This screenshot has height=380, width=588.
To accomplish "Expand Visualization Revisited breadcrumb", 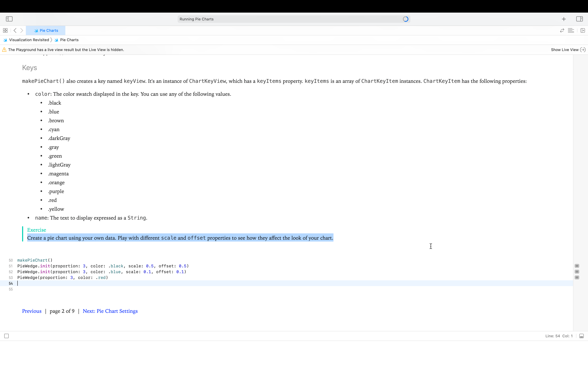I will click(x=29, y=40).
